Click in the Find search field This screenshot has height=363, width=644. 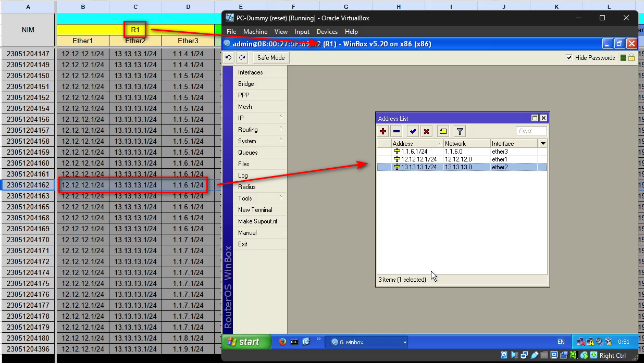click(x=531, y=131)
